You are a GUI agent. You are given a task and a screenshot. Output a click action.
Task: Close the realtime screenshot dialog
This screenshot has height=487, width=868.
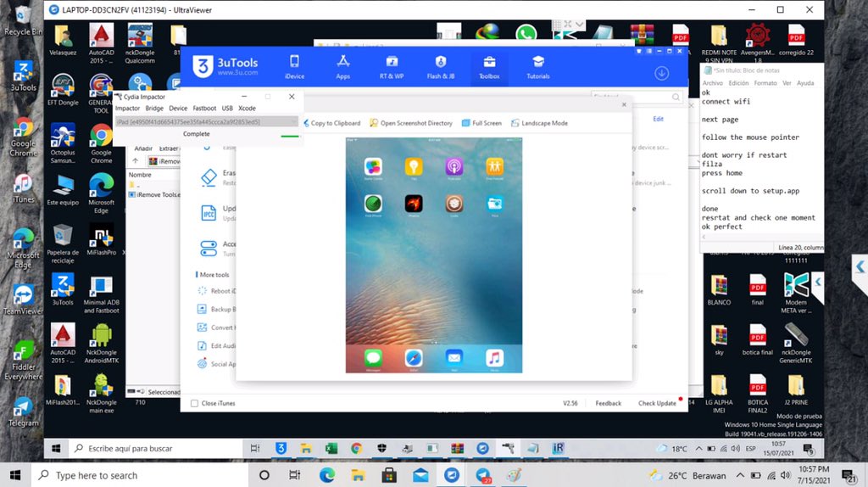pos(624,104)
